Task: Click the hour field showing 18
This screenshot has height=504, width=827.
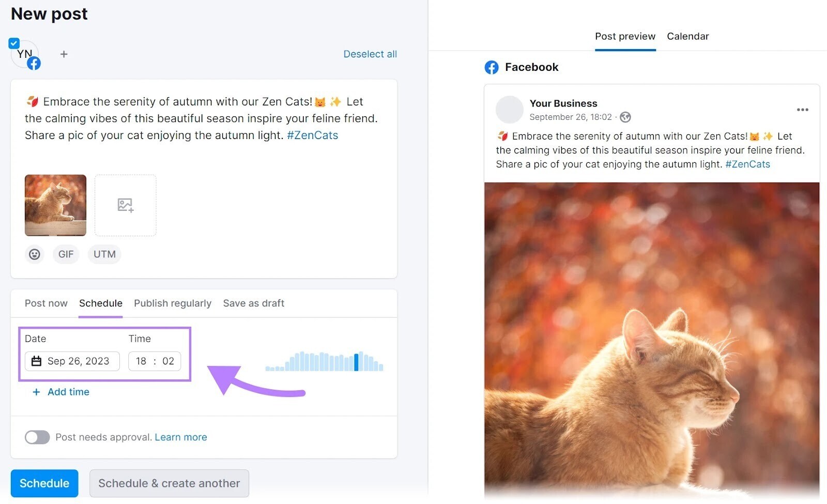Action: [x=141, y=361]
